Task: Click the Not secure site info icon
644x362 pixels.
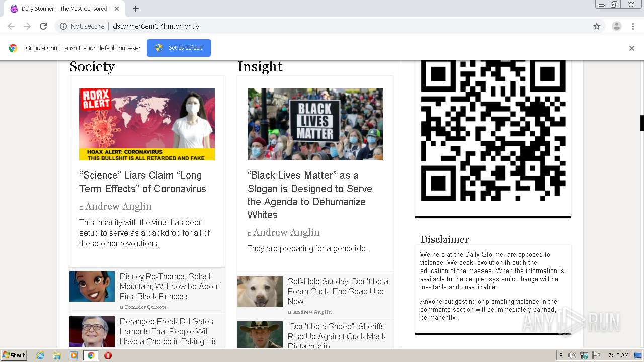Action: (63, 26)
